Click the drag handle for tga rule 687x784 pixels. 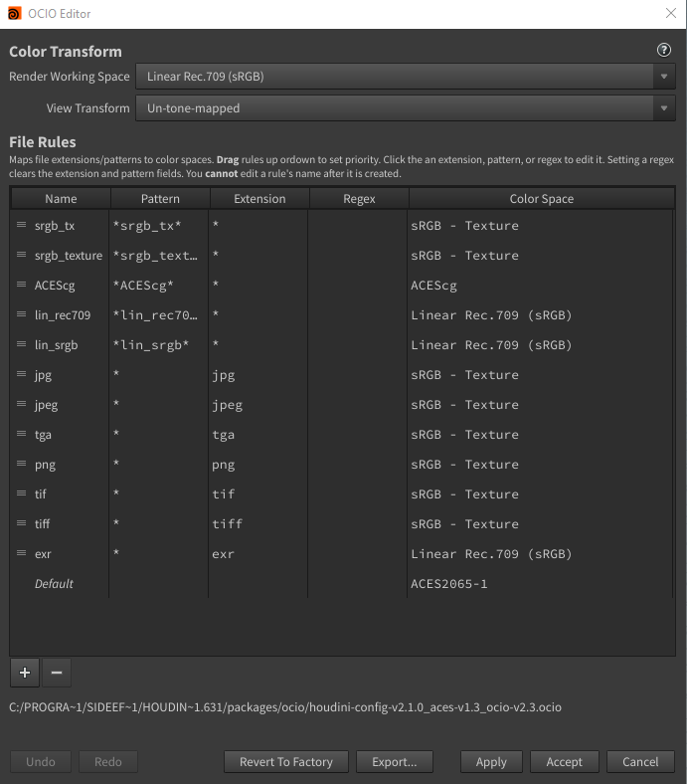pos(22,434)
